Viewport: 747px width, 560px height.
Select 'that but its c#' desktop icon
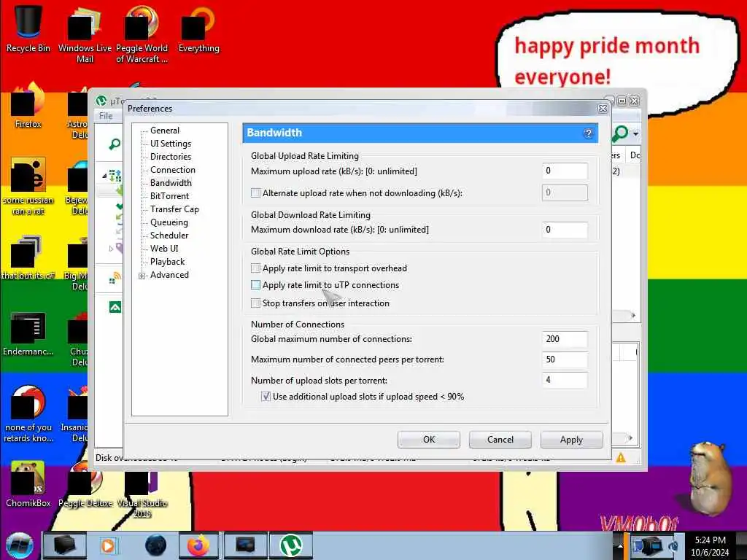(x=28, y=257)
